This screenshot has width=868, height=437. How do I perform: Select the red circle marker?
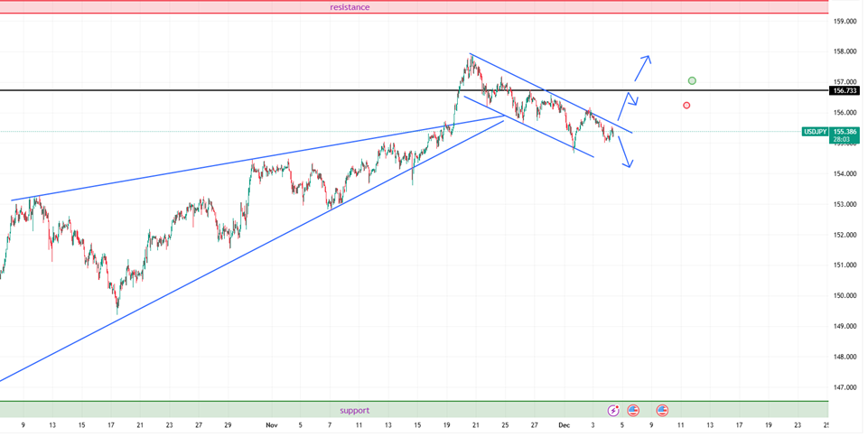[687, 106]
